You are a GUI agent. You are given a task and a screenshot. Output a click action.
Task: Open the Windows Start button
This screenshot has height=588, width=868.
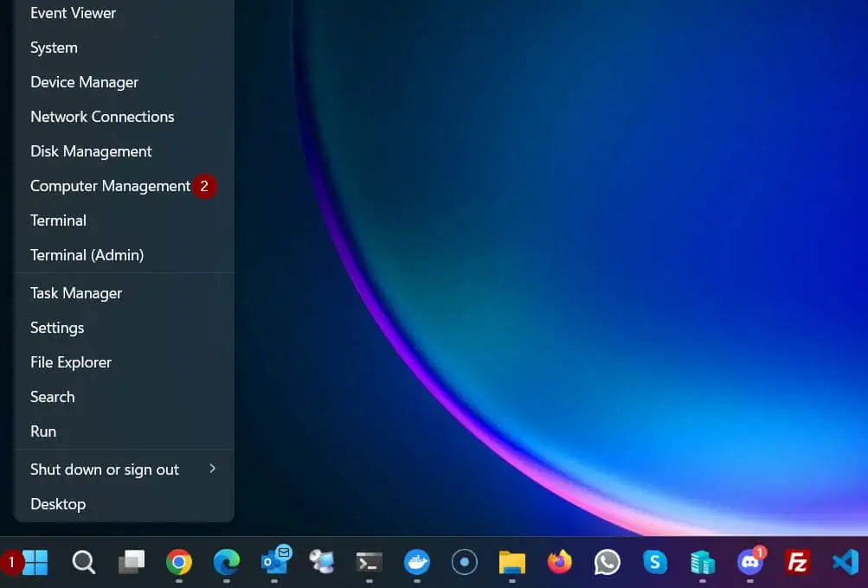pyautogui.click(x=35, y=563)
